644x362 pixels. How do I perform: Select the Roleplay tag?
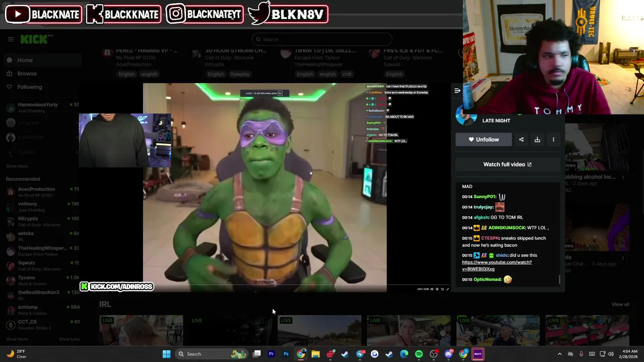pos(239,74)
